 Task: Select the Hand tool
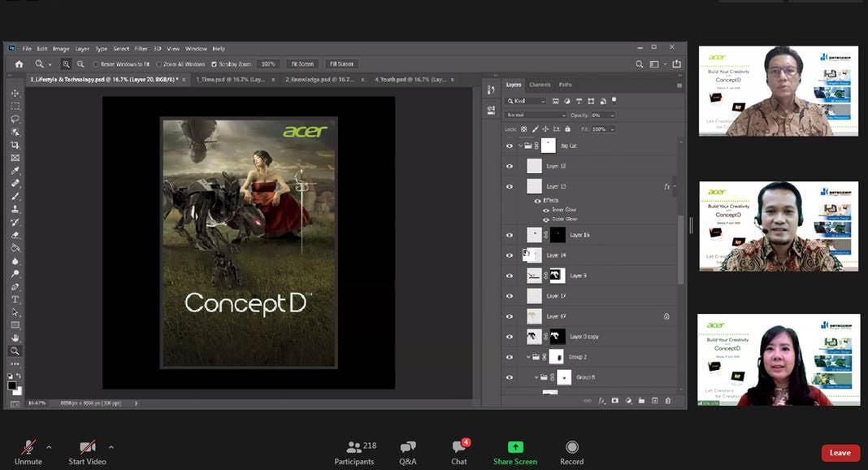point(15,337)
